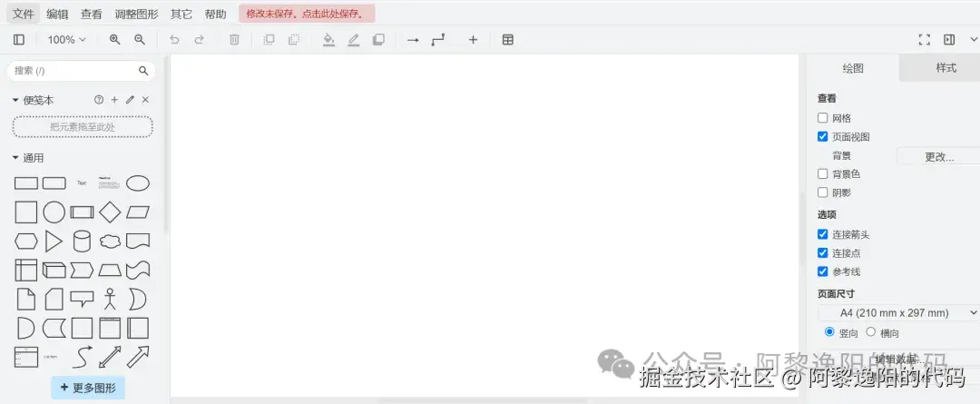Select the hexagon shape
This screenshot has height=404, width=980.
[26, 241]
